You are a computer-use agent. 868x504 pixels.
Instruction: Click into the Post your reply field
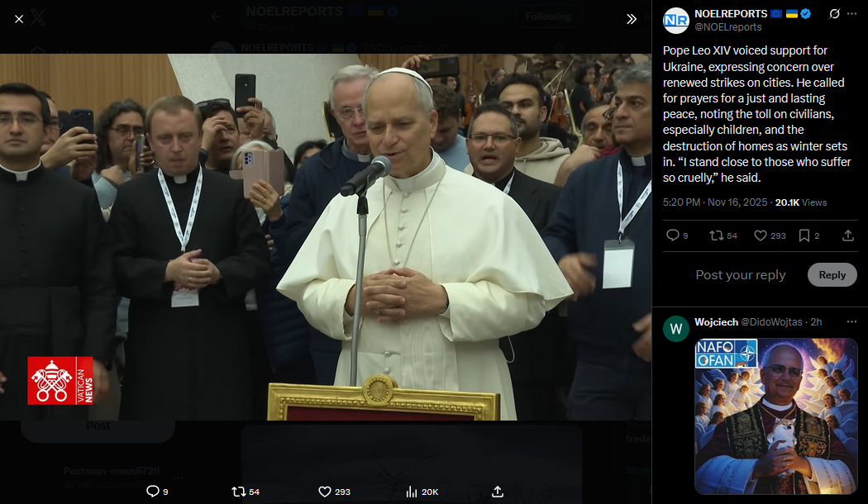pos(740,275)
